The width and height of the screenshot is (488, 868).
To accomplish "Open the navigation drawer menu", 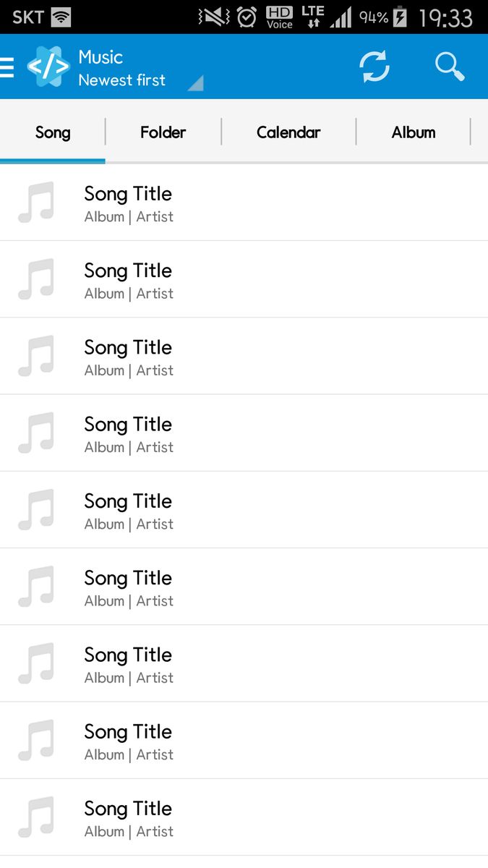I will point(7,66).
